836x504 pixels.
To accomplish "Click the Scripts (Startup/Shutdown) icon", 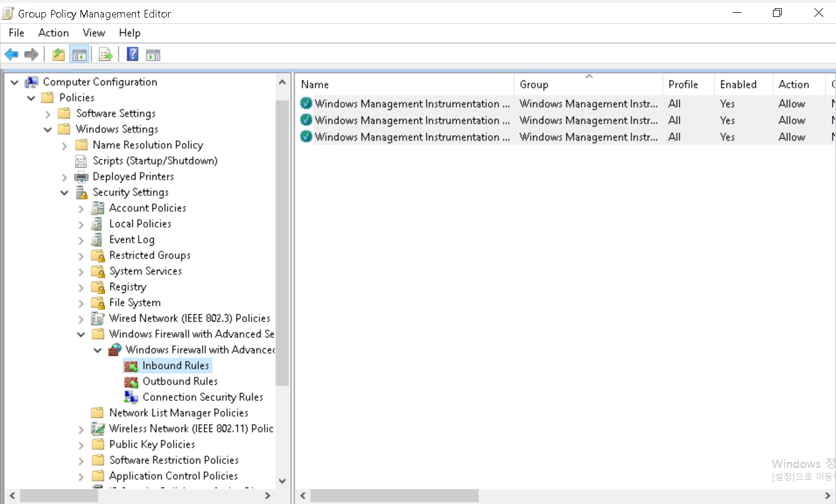I will 81,161.
